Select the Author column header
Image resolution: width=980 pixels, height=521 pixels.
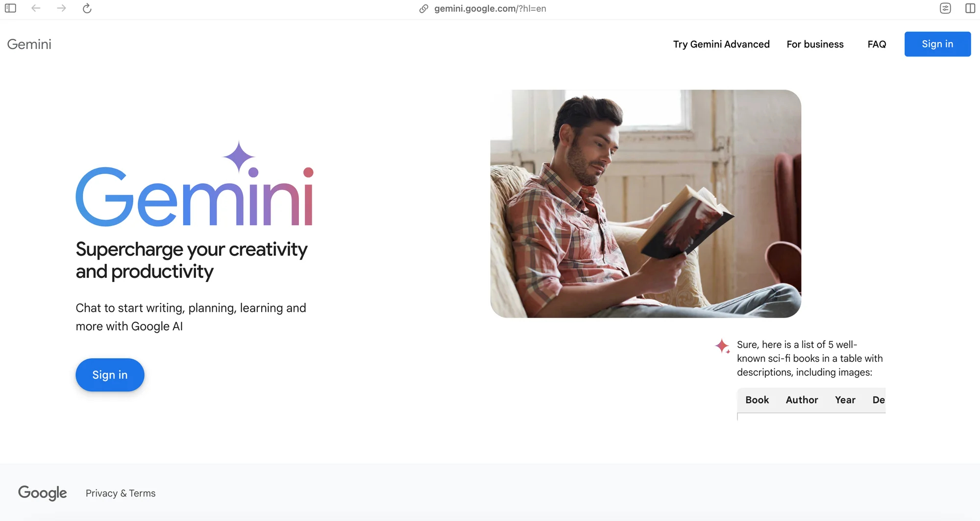pos(802,400)
